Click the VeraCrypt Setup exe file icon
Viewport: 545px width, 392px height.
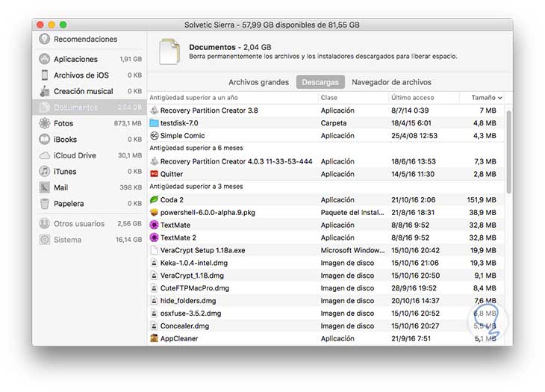tap(154, 250)
